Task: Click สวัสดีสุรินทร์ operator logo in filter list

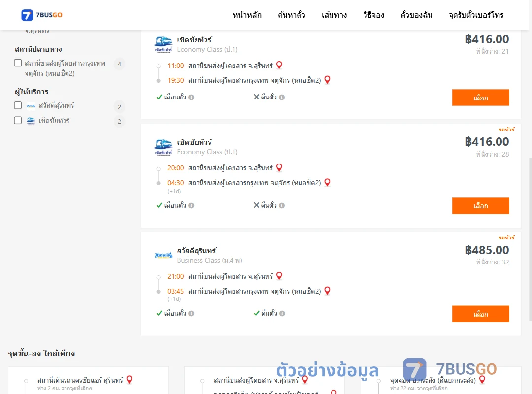Action: (x=31, y=106)
